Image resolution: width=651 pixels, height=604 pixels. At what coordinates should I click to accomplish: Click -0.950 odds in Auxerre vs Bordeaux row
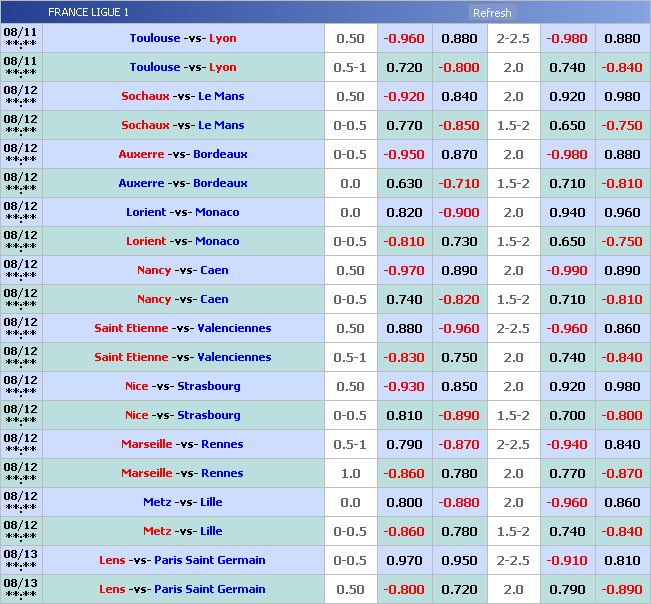(404, 155)
